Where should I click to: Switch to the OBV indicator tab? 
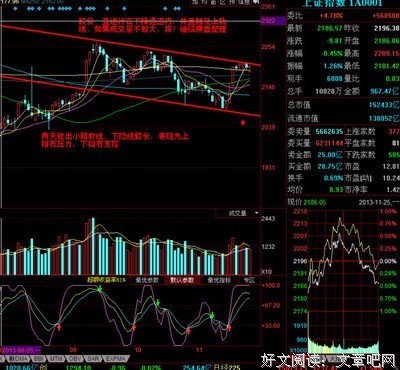pos(73,359)
